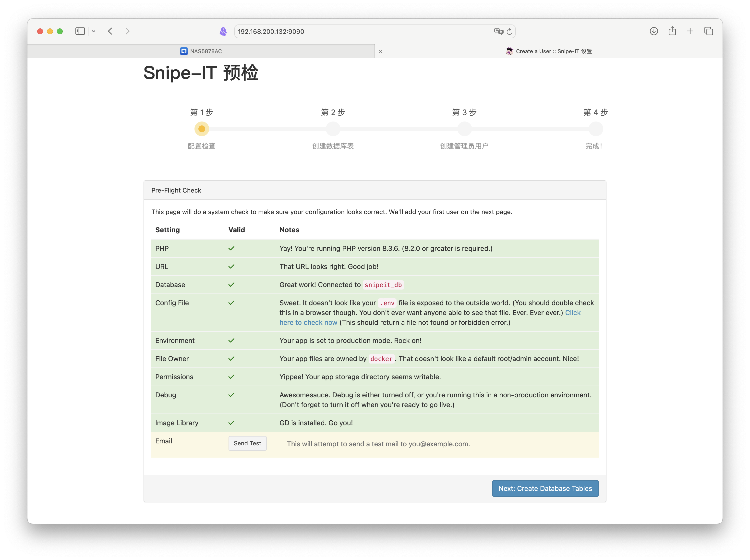The width and height of the screenshot is (750, 560).
Task: Click 'GD is installed. Go you!' note
Action: [316, 423]
